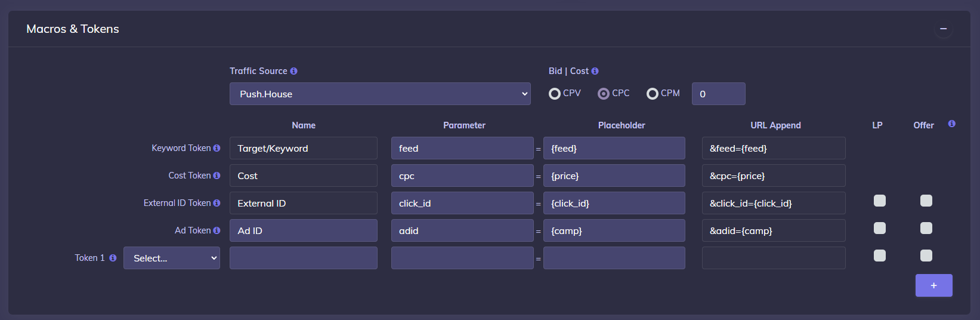Open the Push.House traffic source dropdown
The image size is (980, 320).
380,94
